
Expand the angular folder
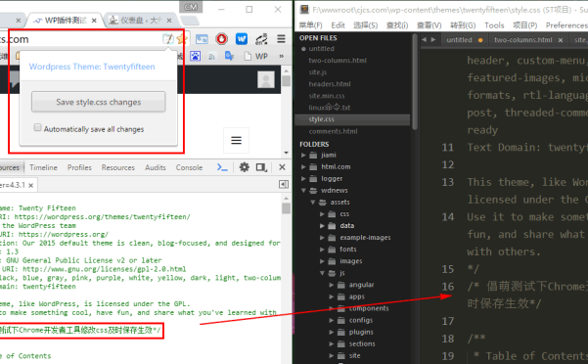coord(332,285)
